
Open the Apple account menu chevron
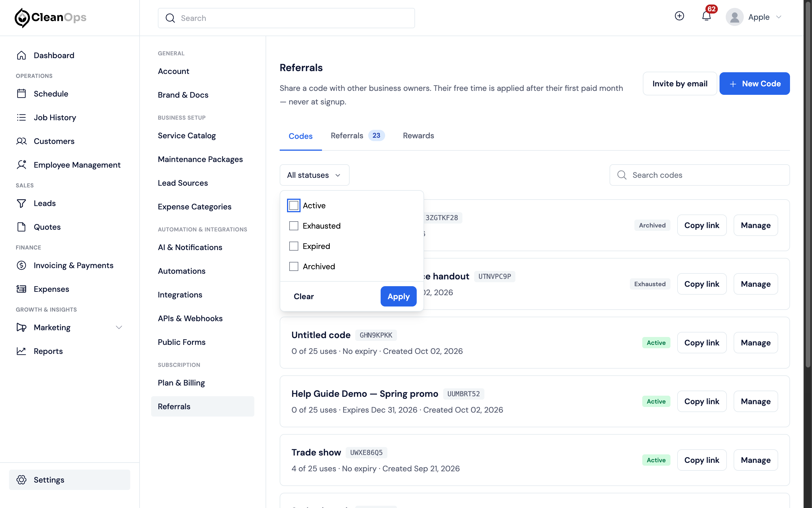coord(779,17)
